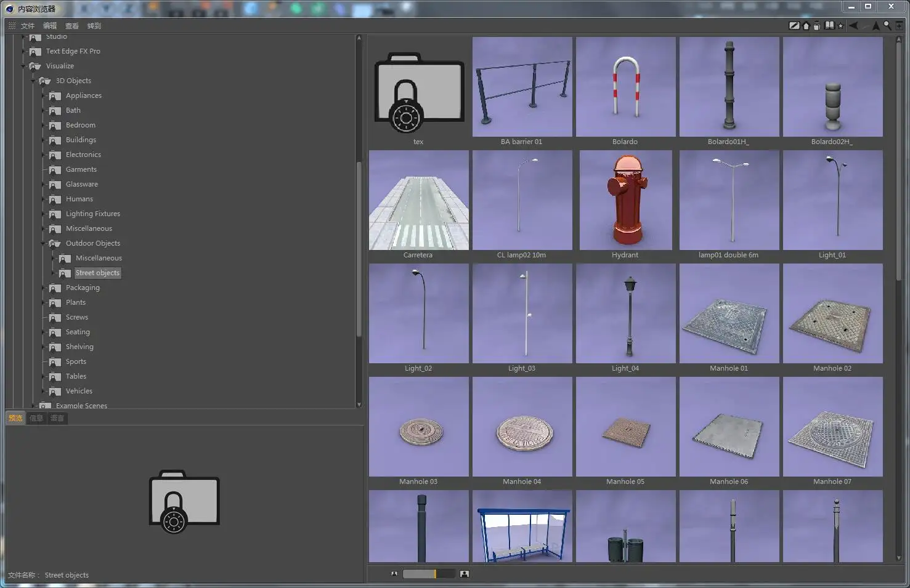Screen dimensions: 910x588
Task: Open the 文件 menu
Action: (28, 26)
